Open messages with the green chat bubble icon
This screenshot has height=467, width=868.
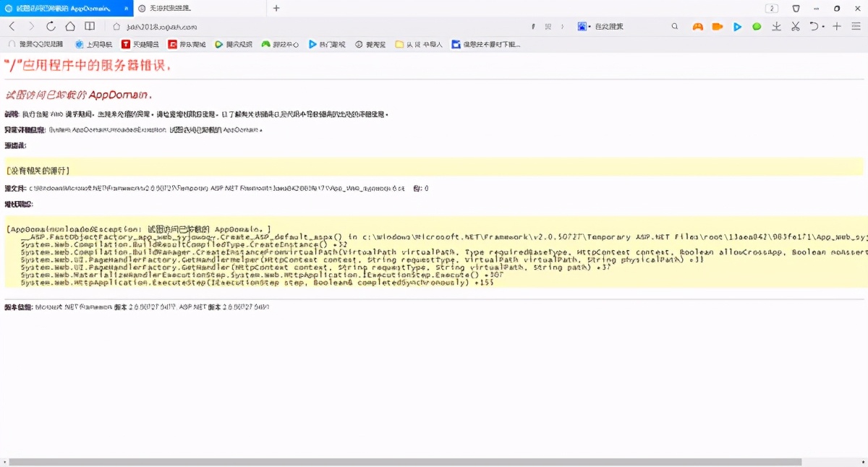coord(757,26)
